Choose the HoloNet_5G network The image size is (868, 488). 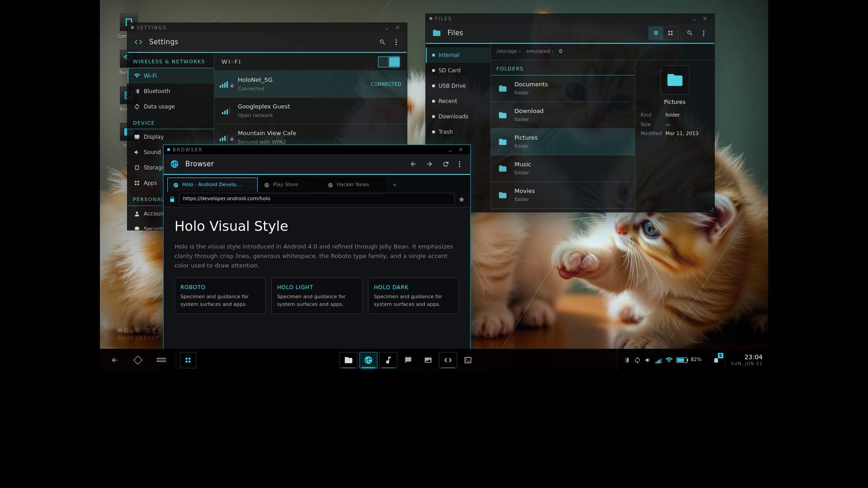(311, 84)
